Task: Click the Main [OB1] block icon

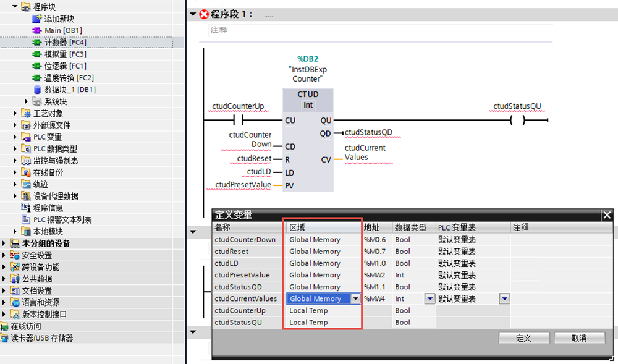Action: (x=37, y=31)
